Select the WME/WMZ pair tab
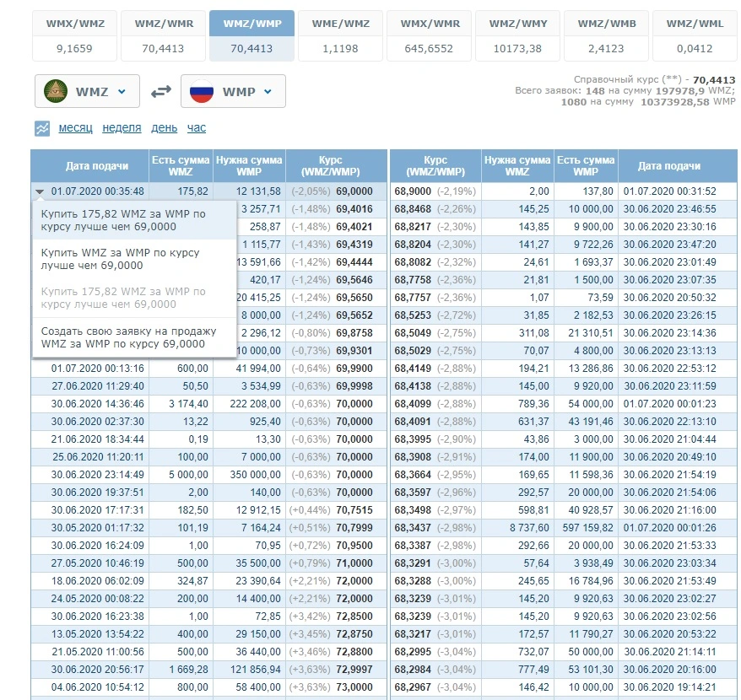 tap(340, 36)
